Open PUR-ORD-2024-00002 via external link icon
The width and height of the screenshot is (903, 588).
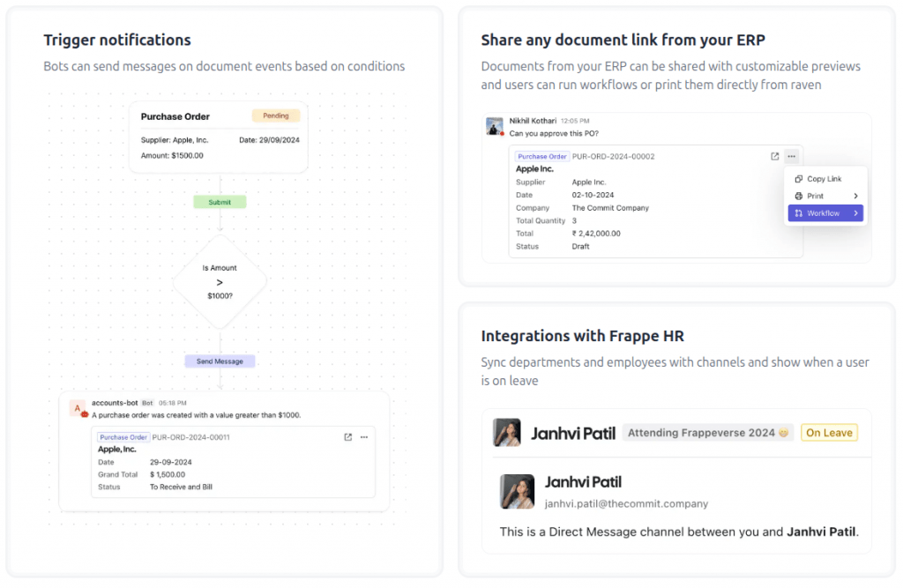[774, 156]
